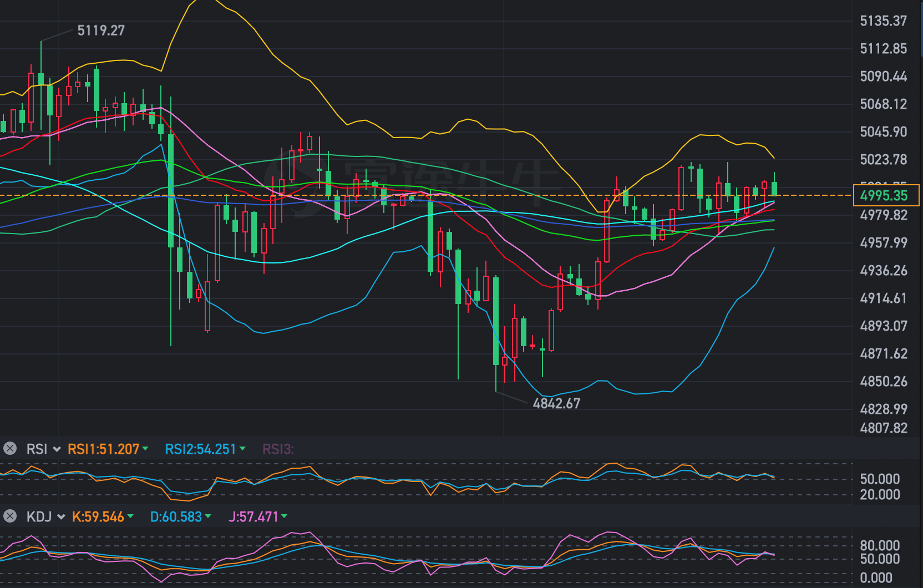Expand the K line options arrow
The width and height of the screenshot is (923, 588).
pos(130,516)
